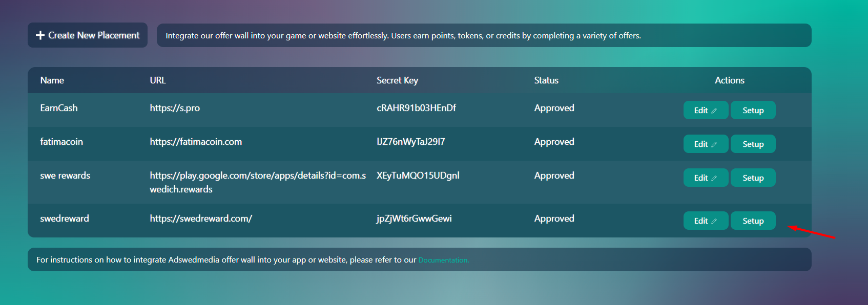The height and width of the screenshot is (305, 868).
Task: Click the Create New Placement button
Action: pyautogui.click(x=88, y=35)
